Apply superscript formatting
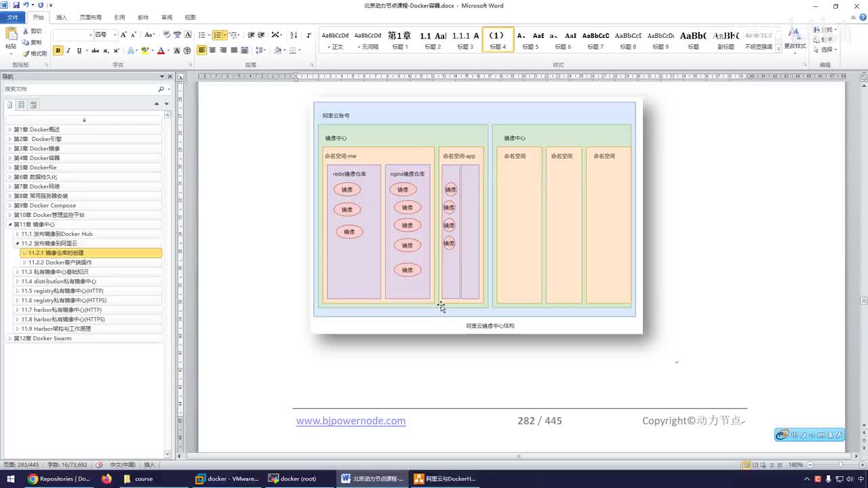 pyautogui.click(x=116, y=50)
